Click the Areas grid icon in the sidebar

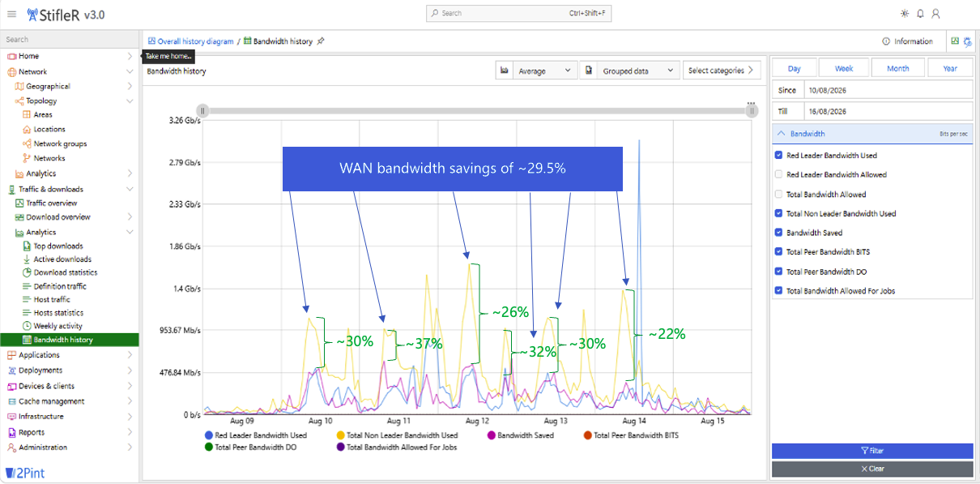click(27, 115)
